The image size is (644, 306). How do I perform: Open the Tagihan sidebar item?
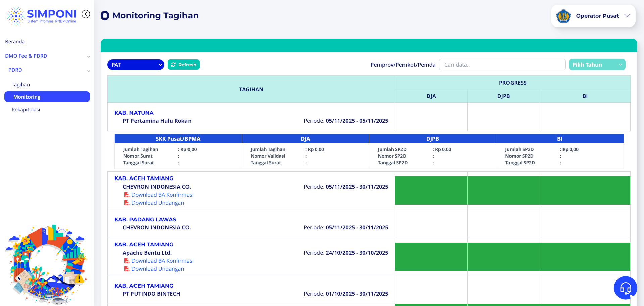point(21,85)
